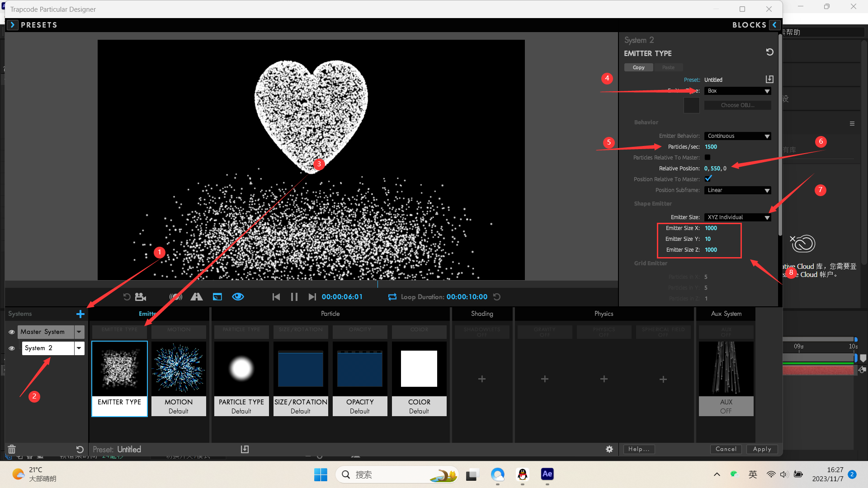Select the System 2 name field

[x=48, y=348]
